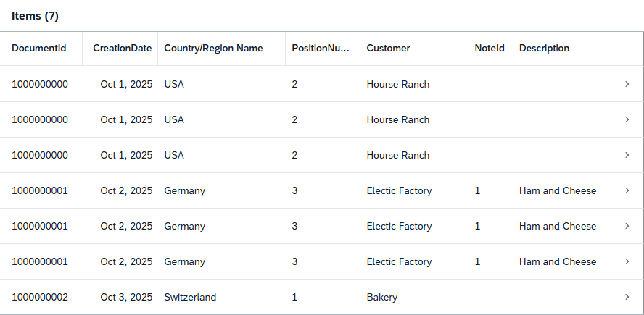Viewport: 644px width, 315px height.
Task: Select the truncated PositionNu... column header
Action: [x=321, y=49]
